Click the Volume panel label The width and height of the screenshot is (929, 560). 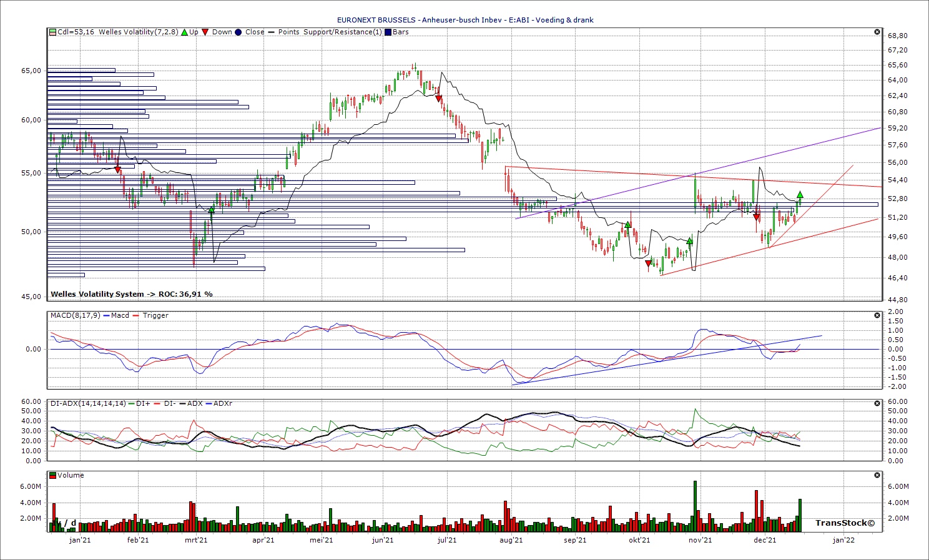[71, 475]
